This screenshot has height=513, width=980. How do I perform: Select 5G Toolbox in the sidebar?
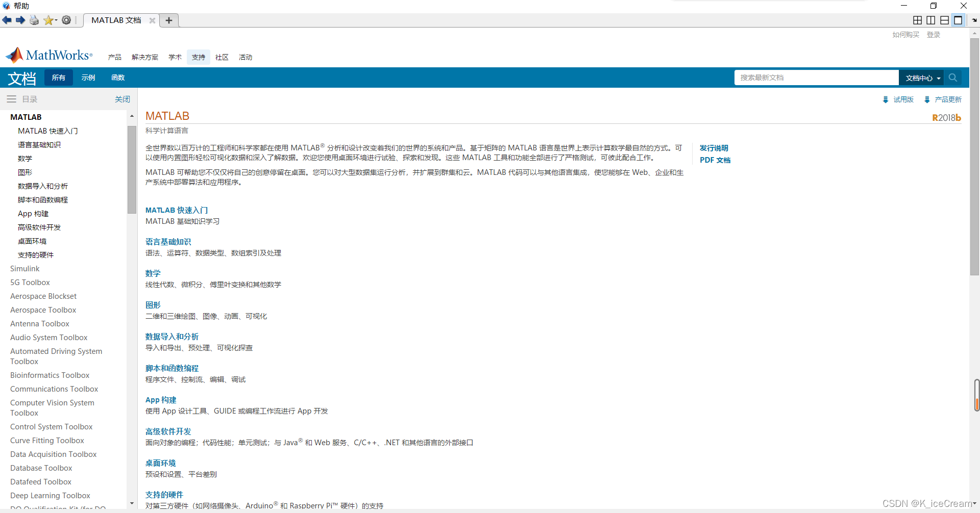point(30,283)
